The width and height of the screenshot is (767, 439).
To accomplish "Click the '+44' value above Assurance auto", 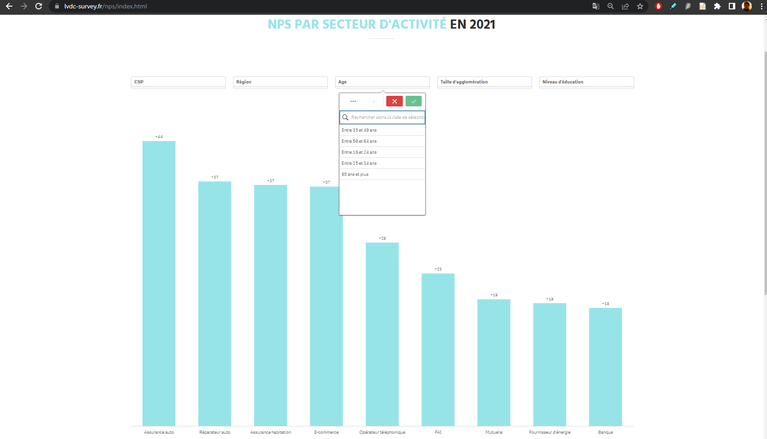I will coord(159,137).
